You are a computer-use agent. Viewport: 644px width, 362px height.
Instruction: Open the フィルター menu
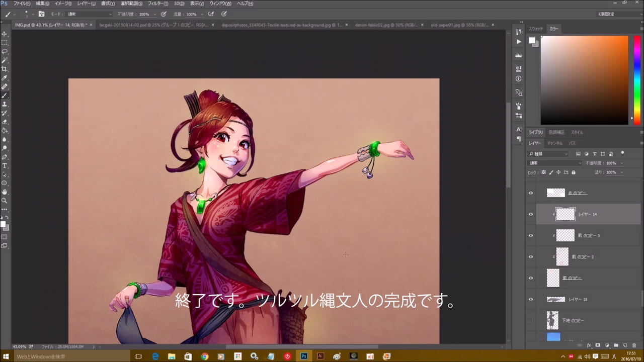coord(158,4)
